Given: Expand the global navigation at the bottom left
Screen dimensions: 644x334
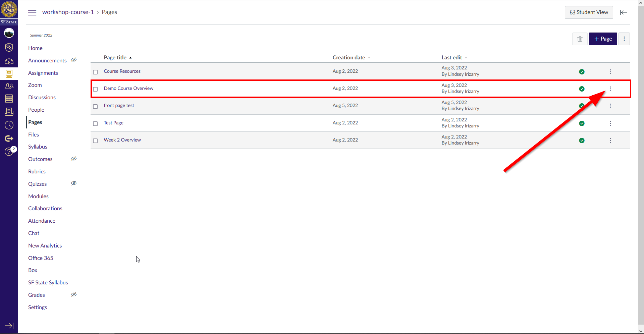Looking at the screenshot, I should click(x=9, y=326).
